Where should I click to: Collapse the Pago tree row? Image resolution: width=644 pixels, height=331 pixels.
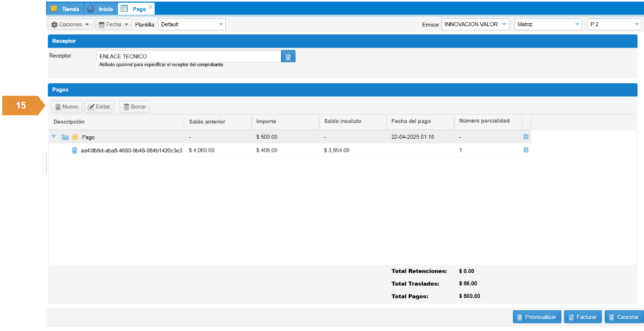[54, 137]
